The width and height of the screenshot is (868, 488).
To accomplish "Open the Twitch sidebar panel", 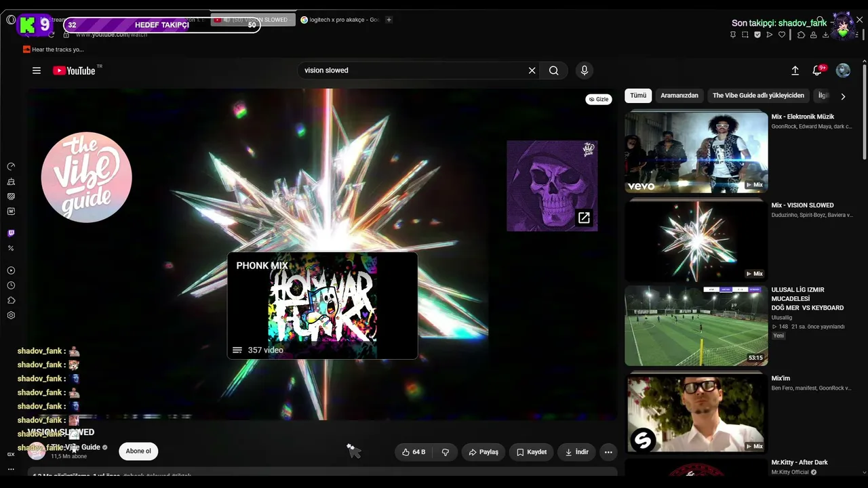I will click(x=11, y=233).
